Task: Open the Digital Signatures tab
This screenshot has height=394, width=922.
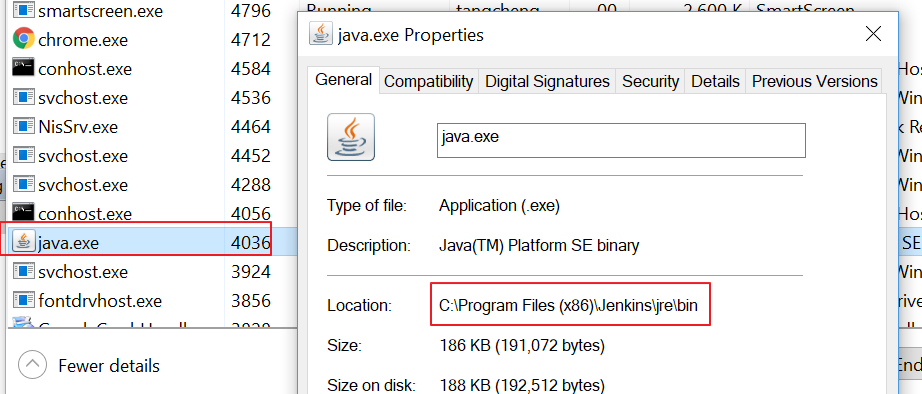Action: 547,81
